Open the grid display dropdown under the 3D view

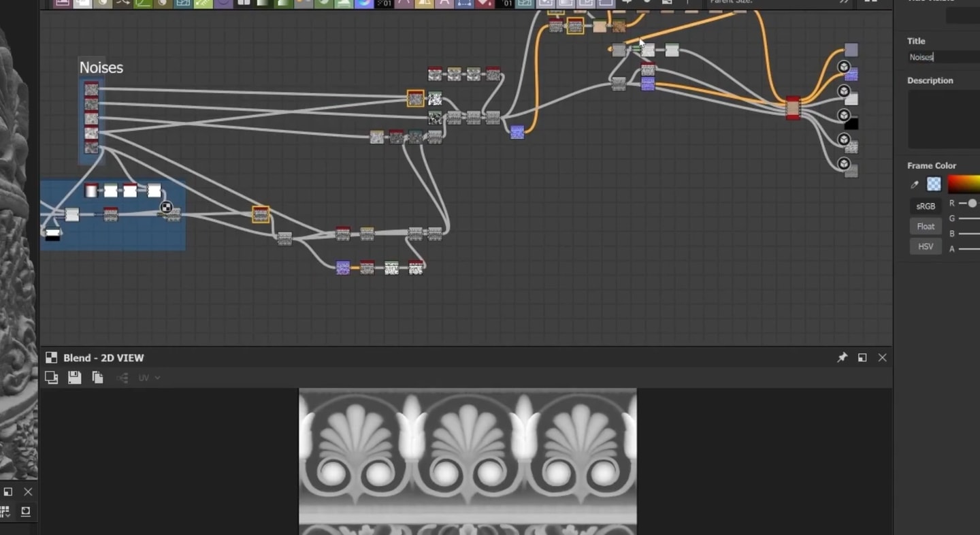[5, 511]
